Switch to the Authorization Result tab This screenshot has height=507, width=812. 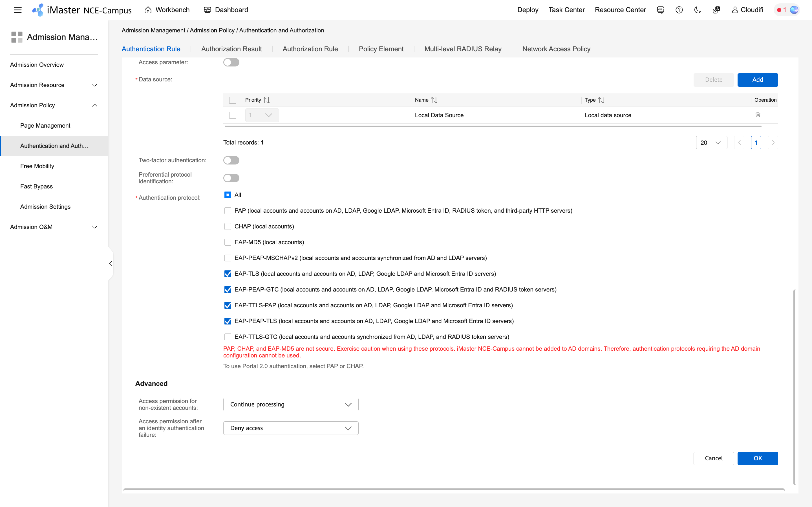[x=231, y=49]
